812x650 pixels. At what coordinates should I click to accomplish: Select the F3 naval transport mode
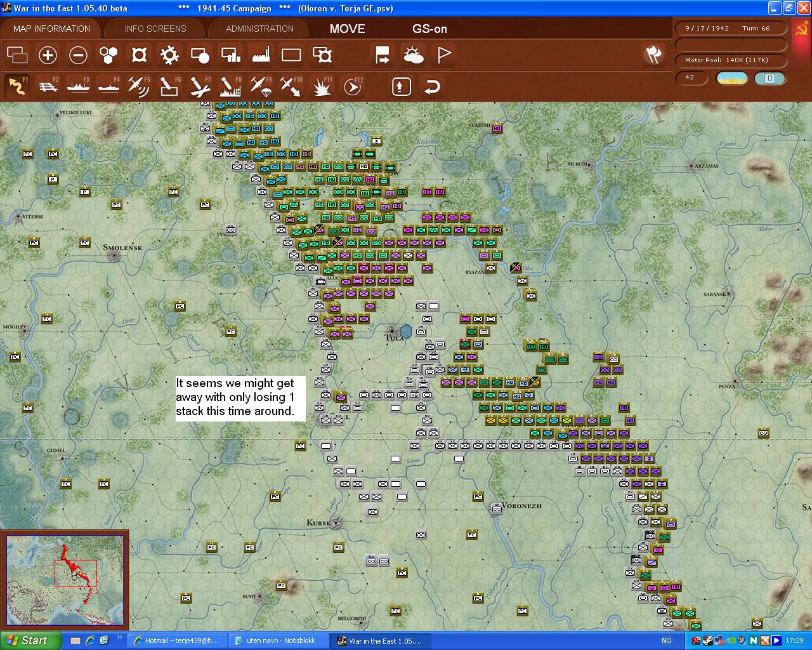pyautogui.click(x=79, y=86)
